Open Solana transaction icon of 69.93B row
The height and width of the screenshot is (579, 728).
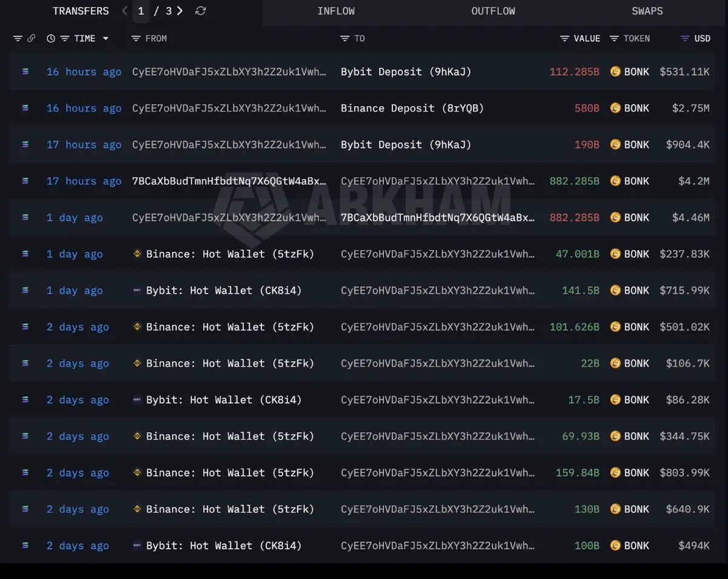tap(25, 436)
